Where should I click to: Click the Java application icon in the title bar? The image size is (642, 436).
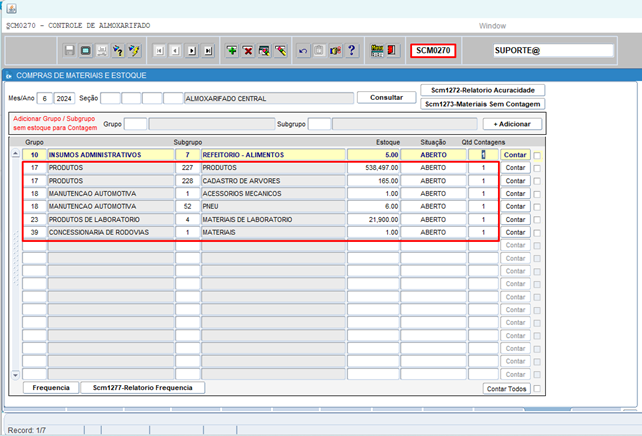click(x=11, y=9)
